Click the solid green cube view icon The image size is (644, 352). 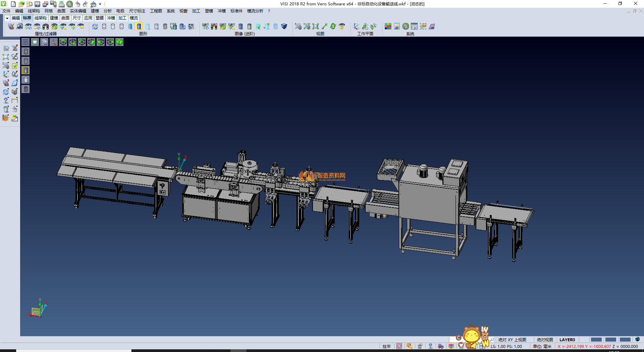(x=119, y=42)
